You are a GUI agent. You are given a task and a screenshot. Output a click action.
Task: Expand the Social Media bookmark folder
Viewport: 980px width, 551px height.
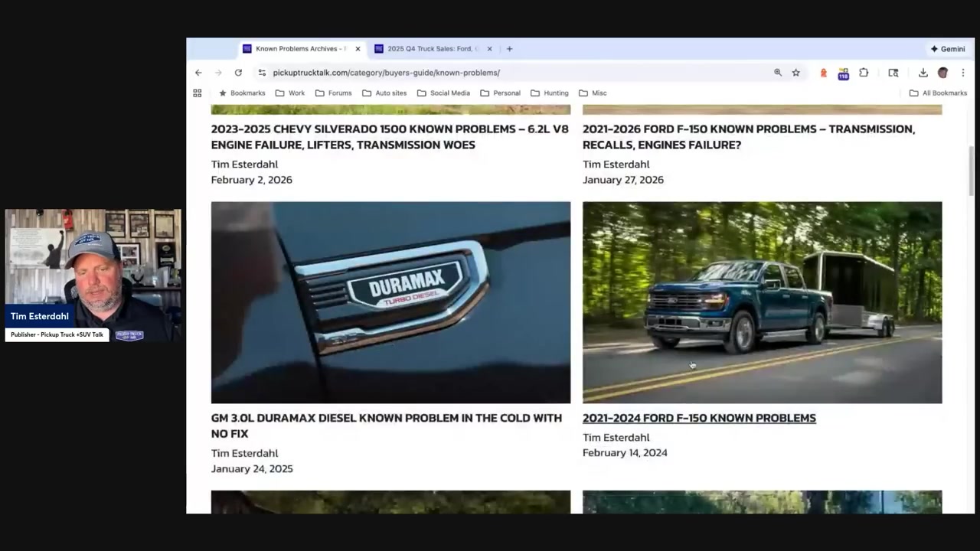[x=443, y=93]
